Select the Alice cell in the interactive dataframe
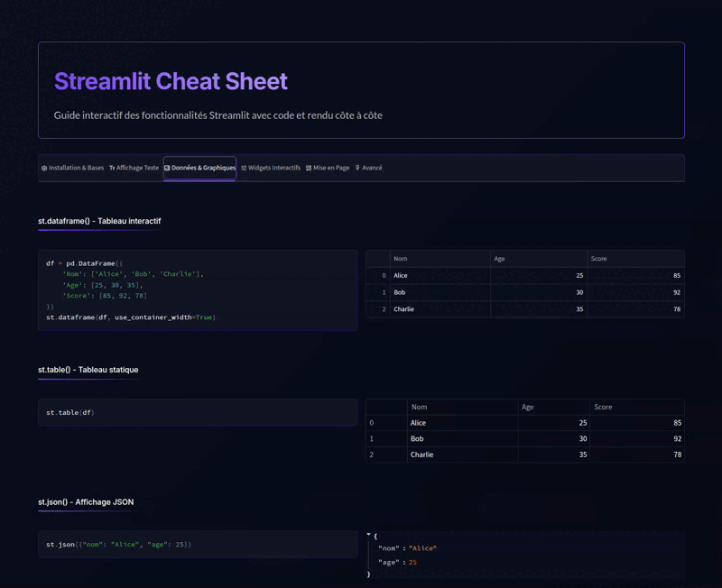This screenshot has height=588, width=722. click(403, 275)
